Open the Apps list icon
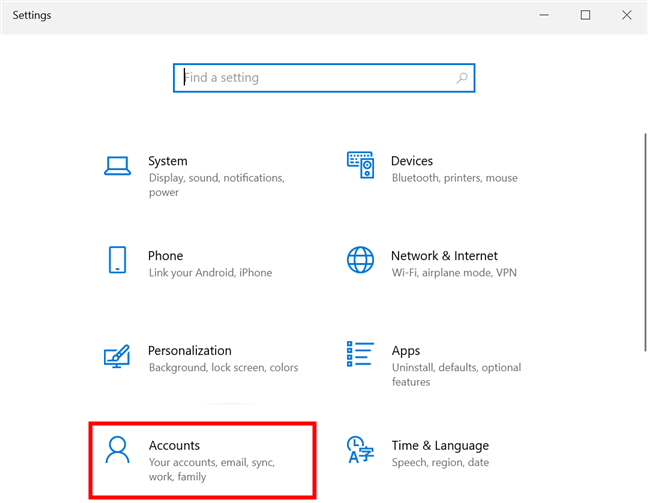 tap(360, 354)
